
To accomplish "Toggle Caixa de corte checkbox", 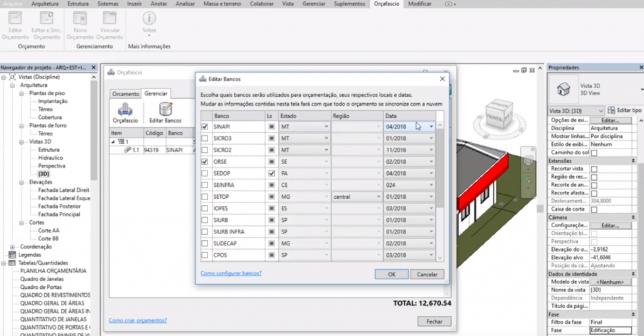I will [594, 210].
